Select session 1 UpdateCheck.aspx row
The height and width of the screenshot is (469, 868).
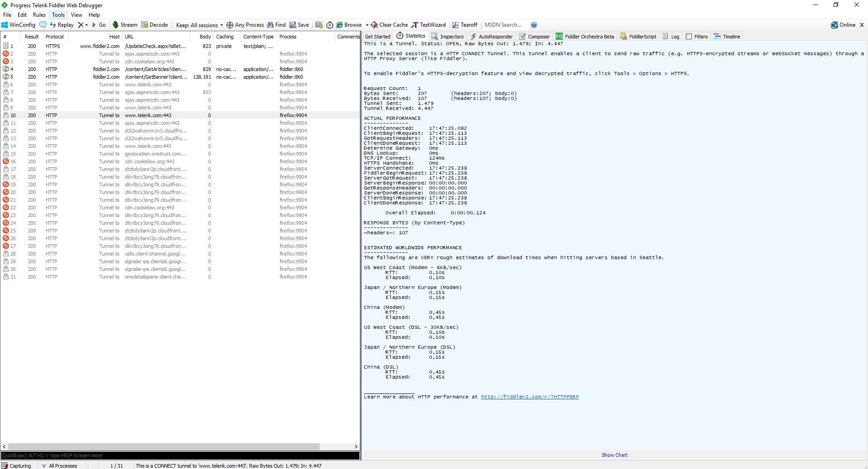180,46
